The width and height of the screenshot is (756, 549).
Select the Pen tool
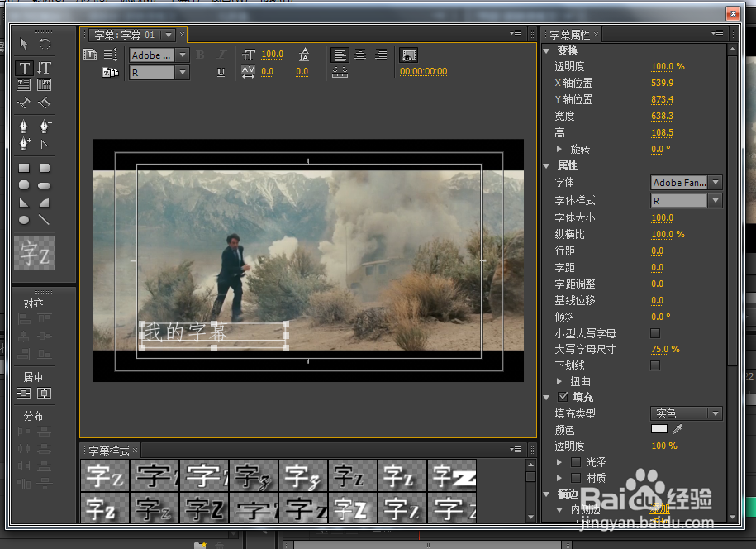[x=24, y=126]
